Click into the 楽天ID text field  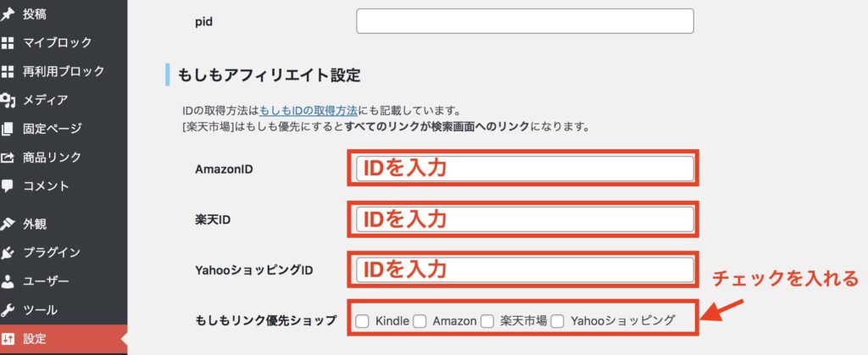coord(525,219)
